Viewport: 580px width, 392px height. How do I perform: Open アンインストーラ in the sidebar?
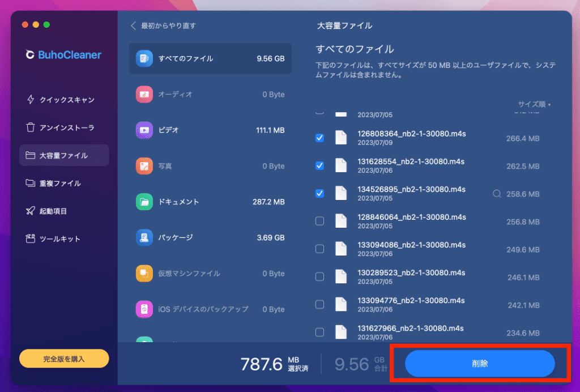click(x=64, y=127)
